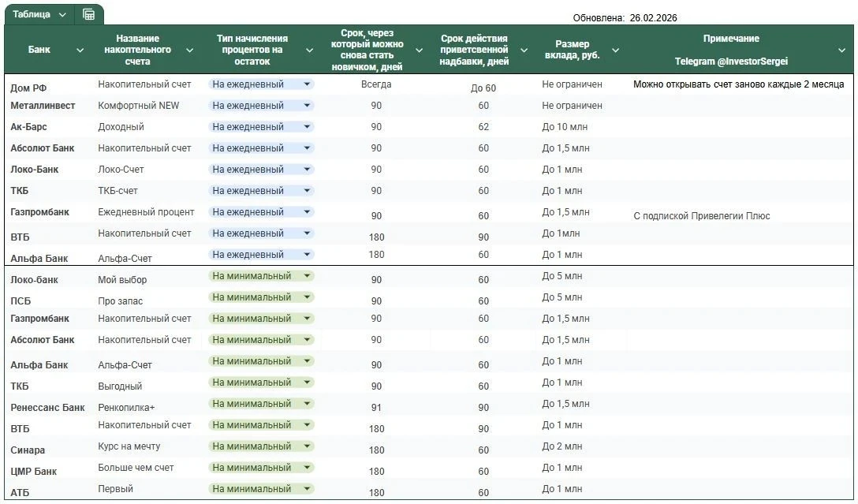Open filter for Срок действия приветственной надбавки

524,50
